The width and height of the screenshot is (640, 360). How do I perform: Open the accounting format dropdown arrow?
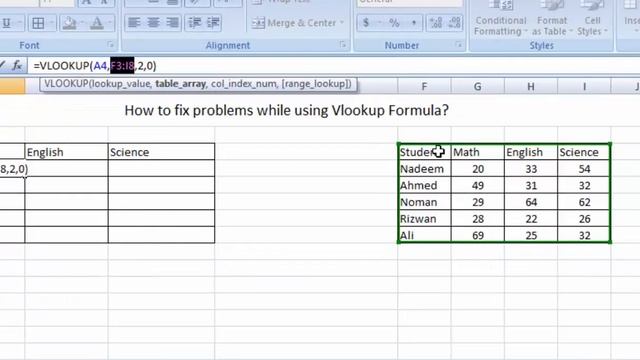coord(379,23)
